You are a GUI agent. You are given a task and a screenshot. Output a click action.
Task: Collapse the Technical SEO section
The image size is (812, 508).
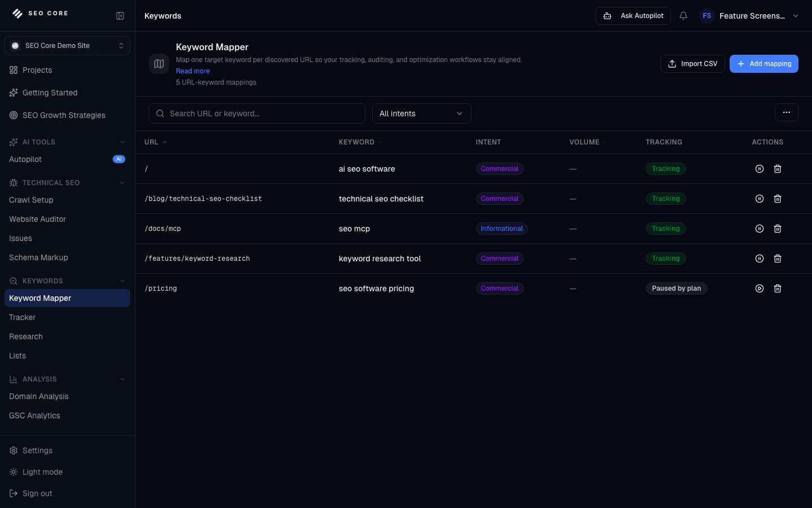click(x=122, y=183)
